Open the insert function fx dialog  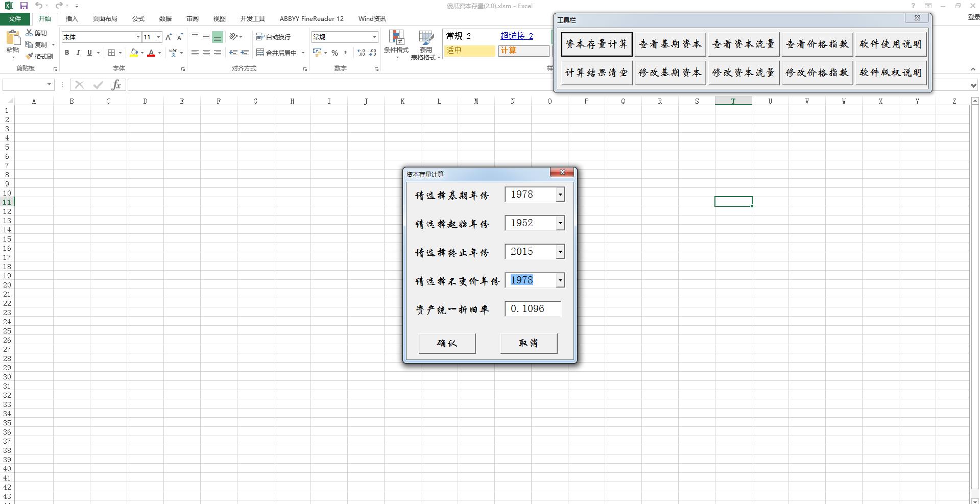pyautogui.click(x=116, y=85)
